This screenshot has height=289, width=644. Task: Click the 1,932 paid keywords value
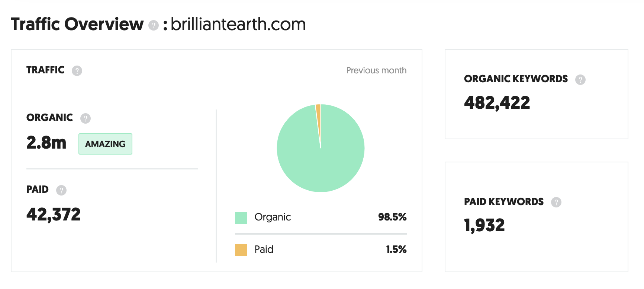click(x=484, y=225)
